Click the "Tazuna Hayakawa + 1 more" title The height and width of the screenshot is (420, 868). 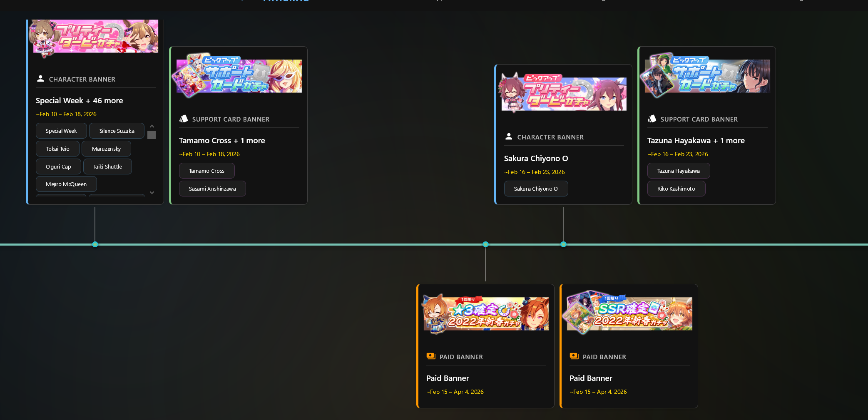point(696,140)
